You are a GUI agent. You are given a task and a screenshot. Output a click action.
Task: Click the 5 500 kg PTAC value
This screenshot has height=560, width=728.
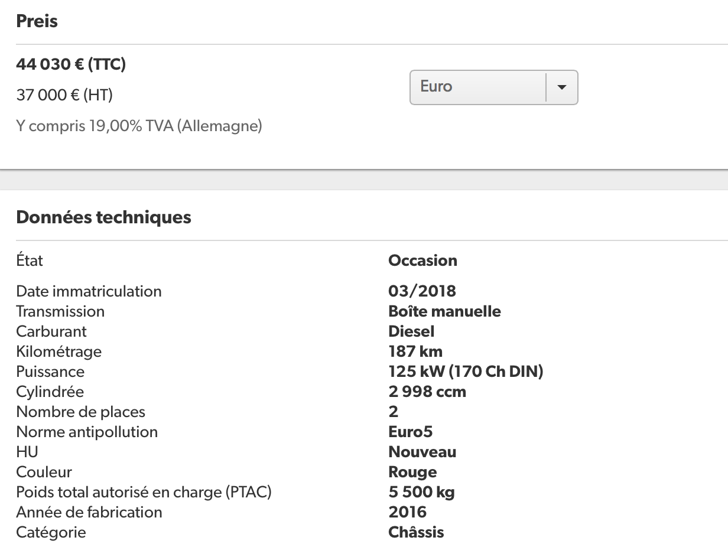(x=421, y=492)
